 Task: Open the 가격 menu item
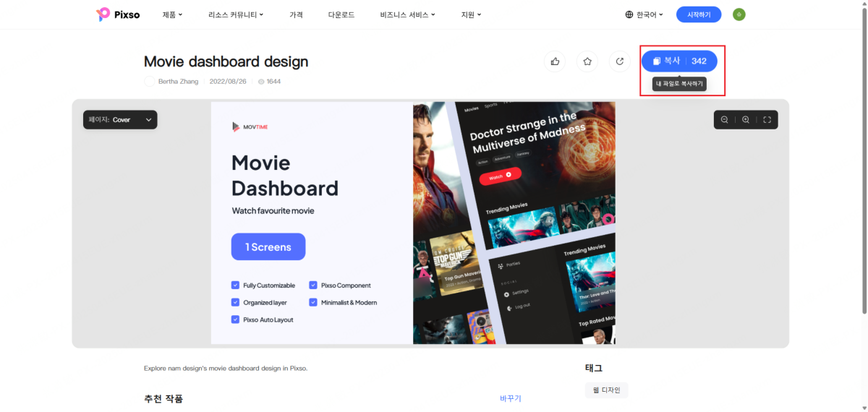[x=296, y=14]
